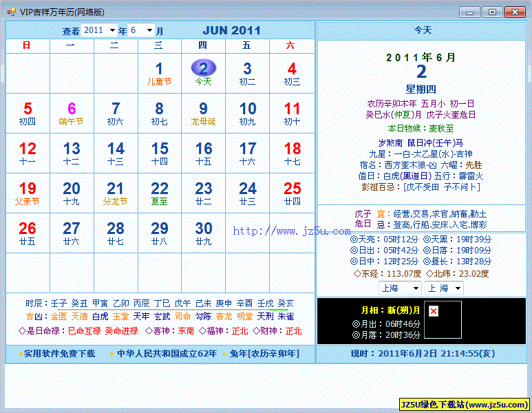Expand the second 上海 city dropdown
Viewport: 532px width, 413px height.
[x=458, y=288]
